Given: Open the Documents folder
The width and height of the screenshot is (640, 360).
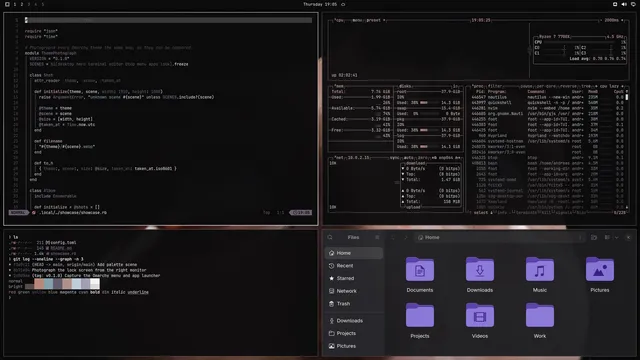Looking at the screenshot, I should [x=420, y=274].
